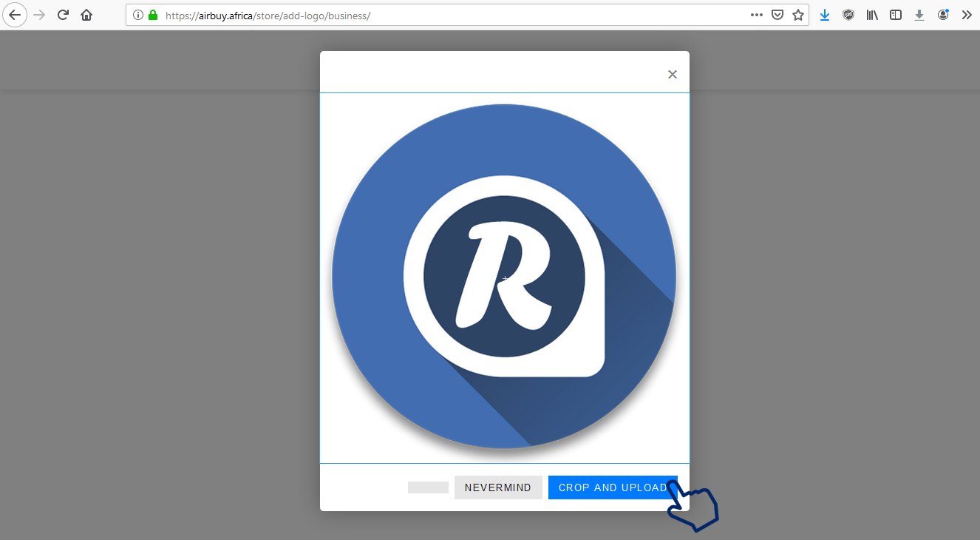Click the address bar URL field
This screenshot has width=980, height=540.
click(x=443, y=15)
